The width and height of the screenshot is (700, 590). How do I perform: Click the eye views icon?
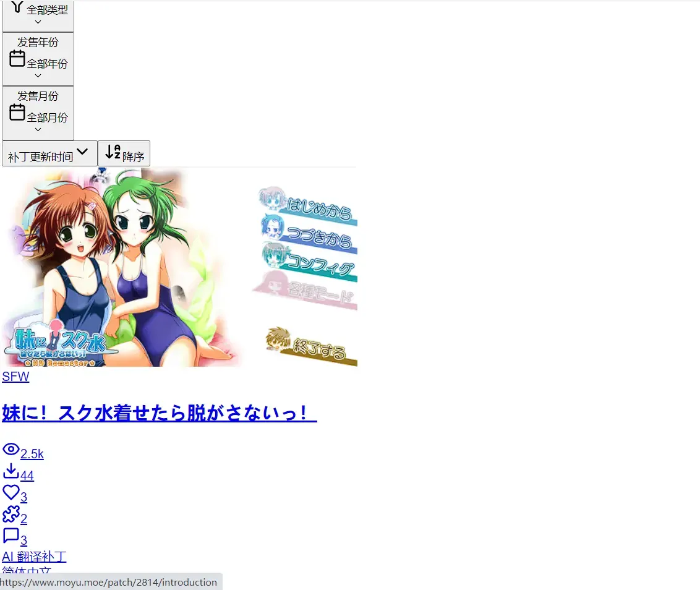tap(11, 450)
